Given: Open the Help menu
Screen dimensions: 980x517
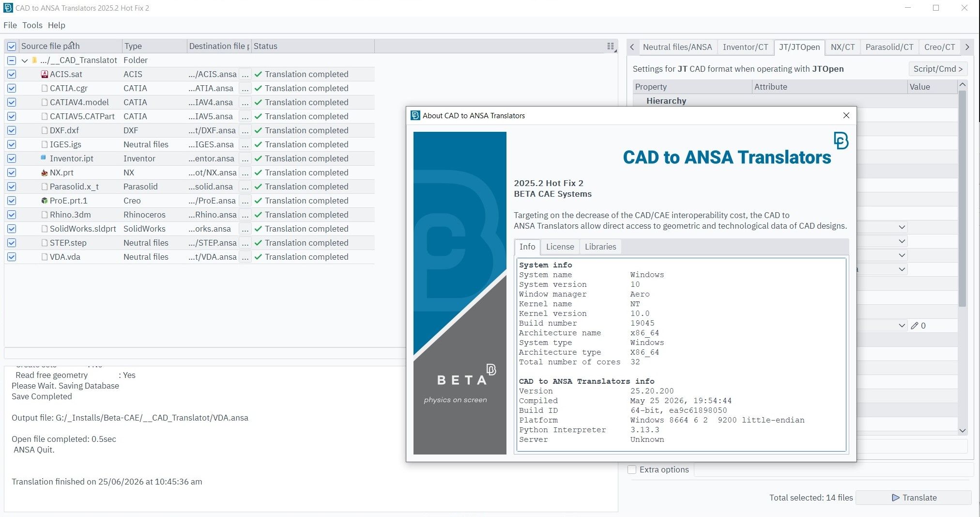Looking at the screenshot, I should [x=57, y=25].
